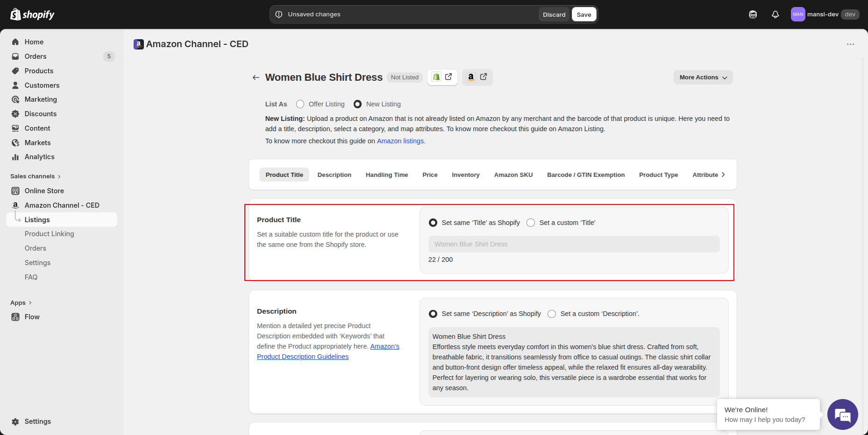Viewport: 868px width, 435px height.
Task: Switch to Barcode / GTIN Exemption tab
Action: (586, 175)
